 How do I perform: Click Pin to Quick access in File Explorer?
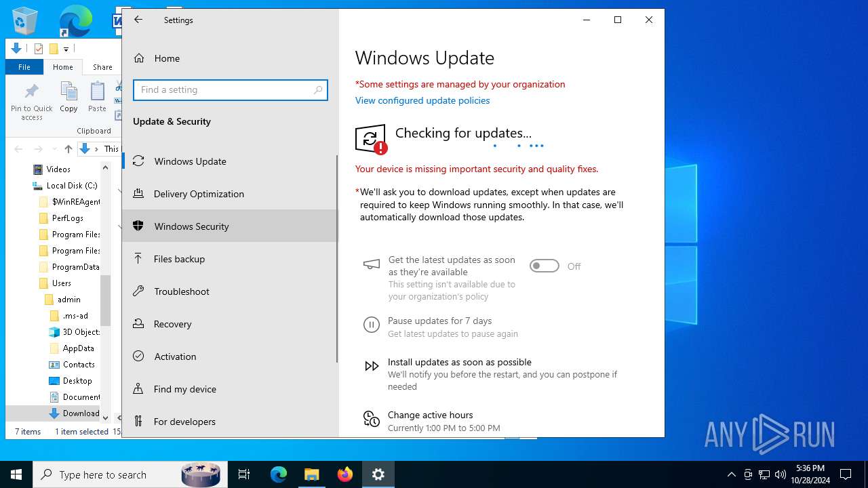32,102
